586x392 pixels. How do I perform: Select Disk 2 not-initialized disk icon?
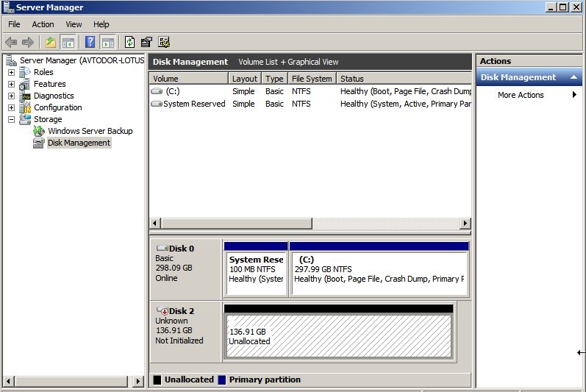click(x=162, y=311)
